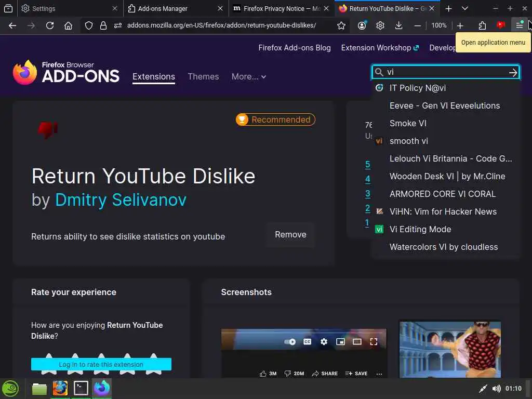
Task: Open the 5-star ratings link
Action: point(367,165)
